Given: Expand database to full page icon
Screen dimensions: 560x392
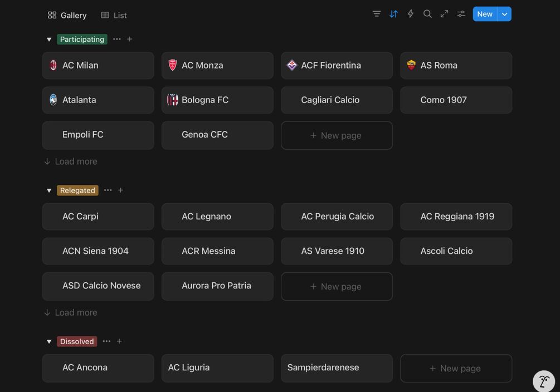Looking at the screenshot, I should (x=444, y=14).
